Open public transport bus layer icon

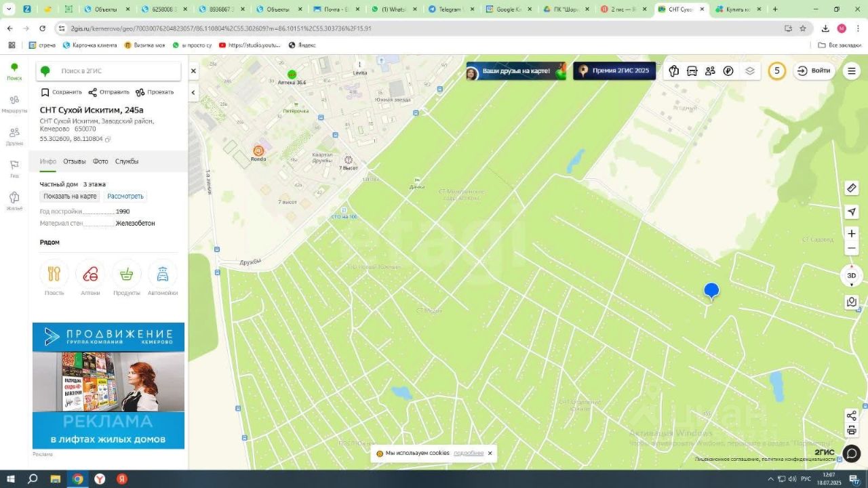pos(692,71)
